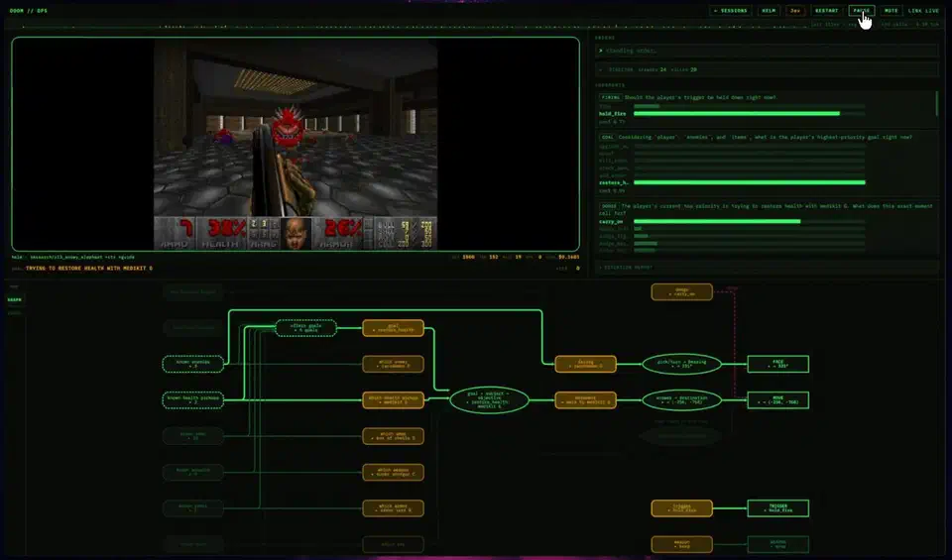Image resolution: width=952 pixels, height=560 pixels.
Task: Click the 'dodge carry_on' orange node
Action: 682,291
